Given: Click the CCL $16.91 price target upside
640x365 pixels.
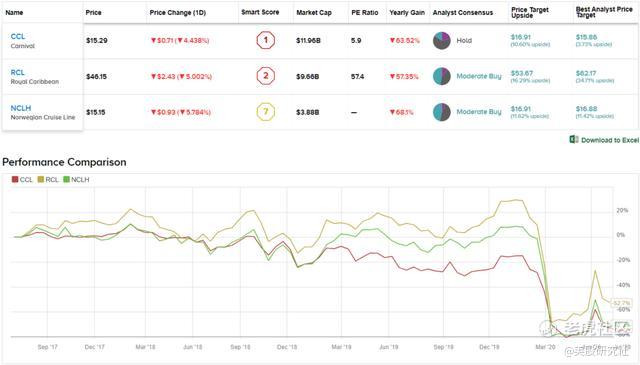Looking at the screenshot, I should [x=521, y=37].
